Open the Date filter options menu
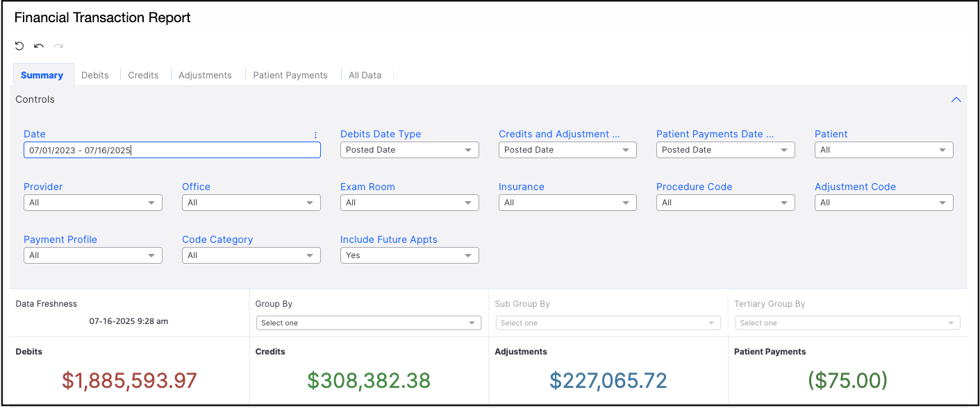 (x=315, y=135)
